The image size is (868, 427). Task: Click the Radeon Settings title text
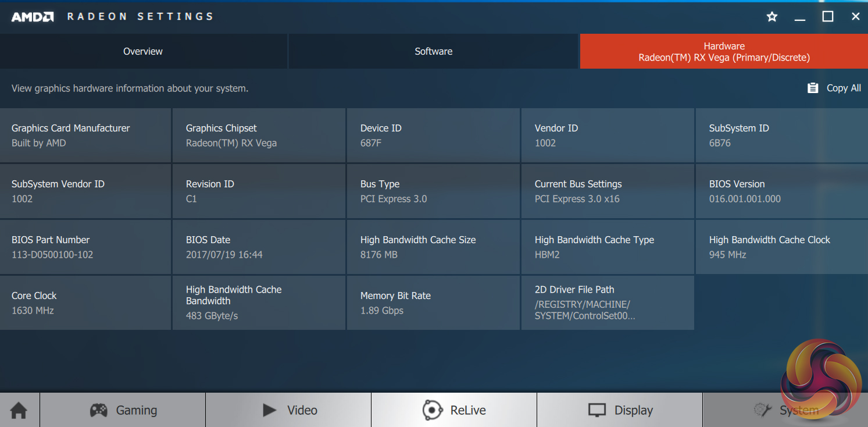click(140, 16)
